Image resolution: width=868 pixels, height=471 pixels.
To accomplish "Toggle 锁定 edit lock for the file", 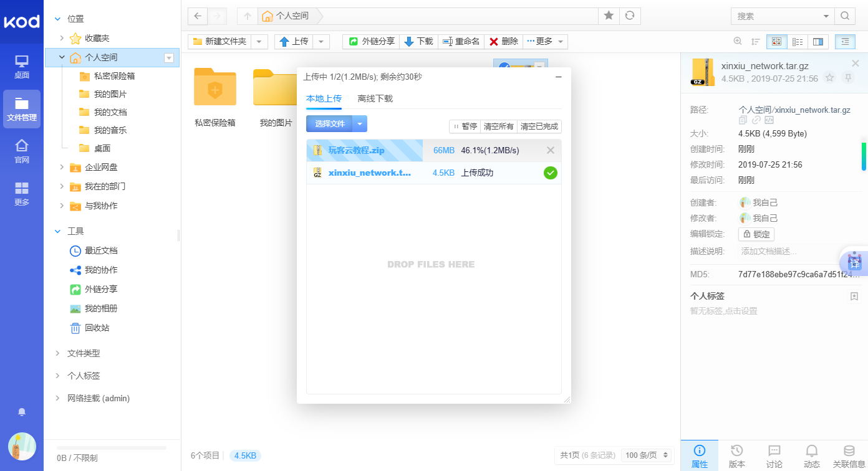I will coord(756,234).
